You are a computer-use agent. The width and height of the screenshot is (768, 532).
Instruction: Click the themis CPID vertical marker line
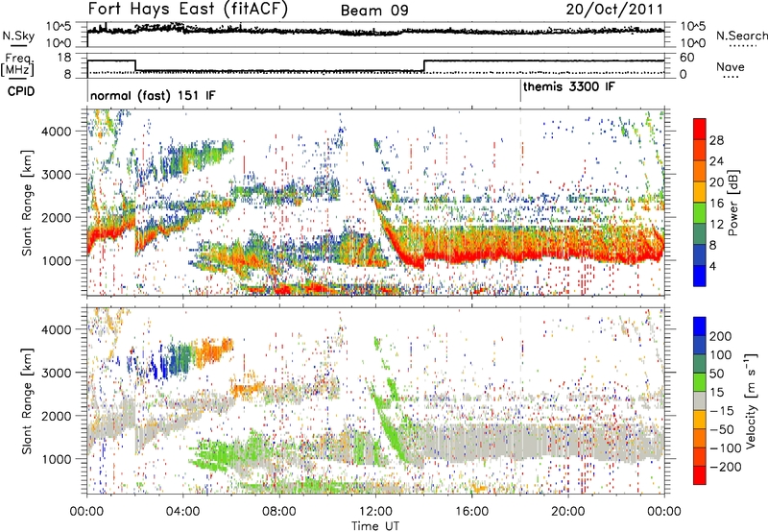(520, 91)
